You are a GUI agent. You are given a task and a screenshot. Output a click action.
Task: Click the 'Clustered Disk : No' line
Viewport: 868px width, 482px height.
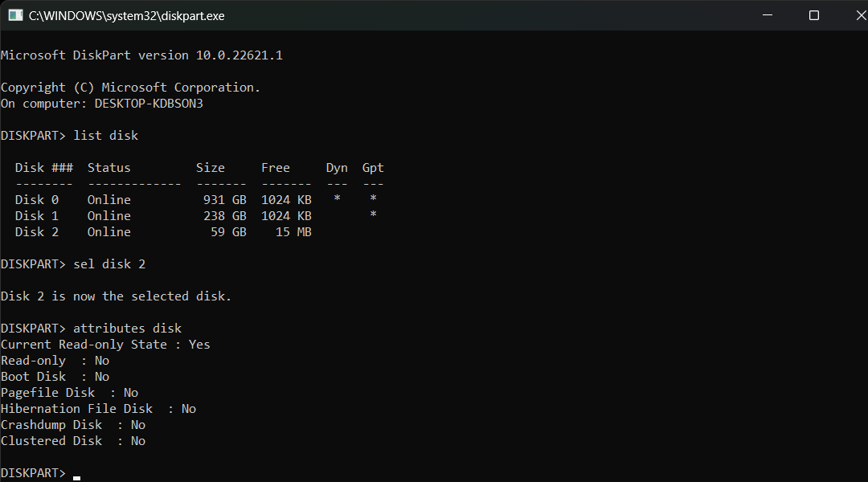coord(73,440)
